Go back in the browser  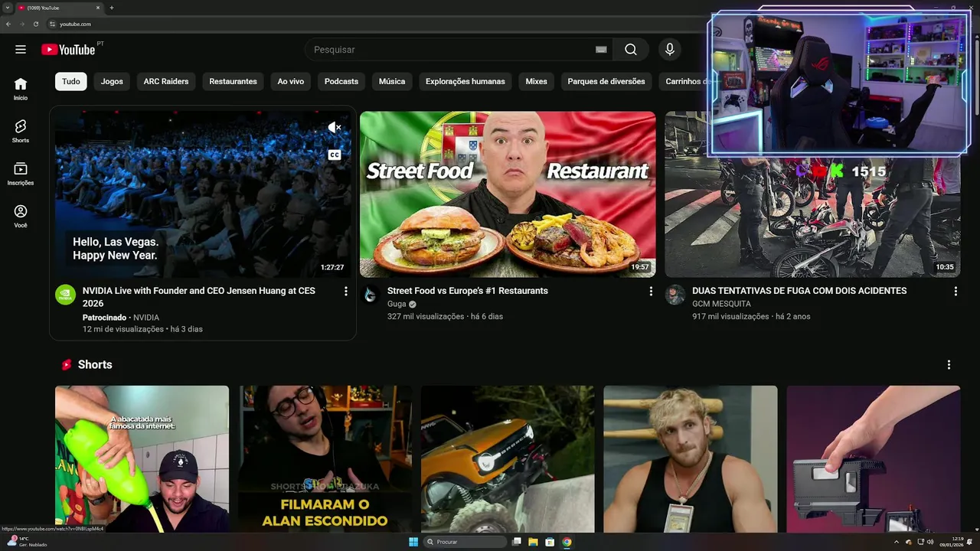point(8,24)
